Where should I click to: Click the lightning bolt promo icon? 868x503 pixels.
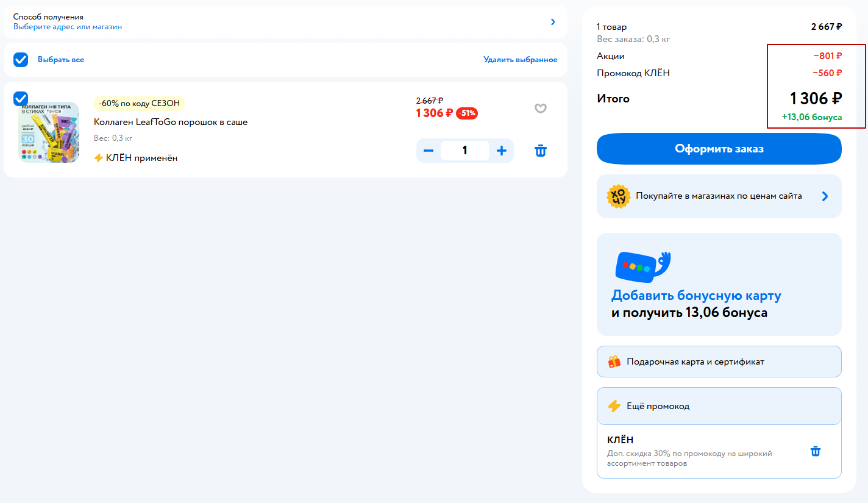click(x=614, y=406)
